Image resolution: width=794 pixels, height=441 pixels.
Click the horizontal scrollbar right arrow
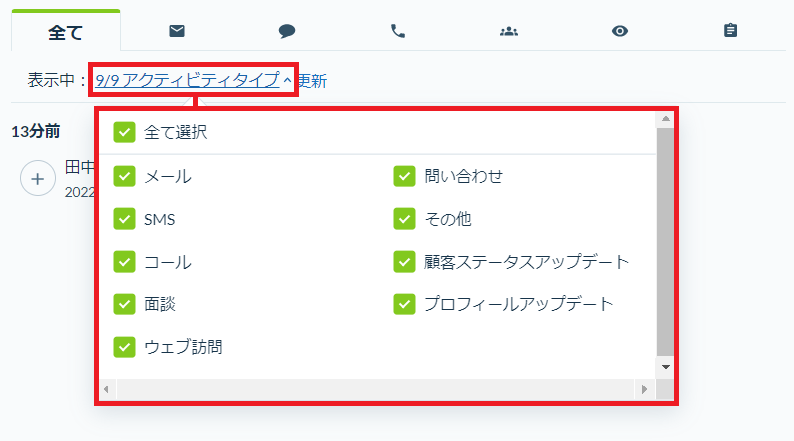644,389
